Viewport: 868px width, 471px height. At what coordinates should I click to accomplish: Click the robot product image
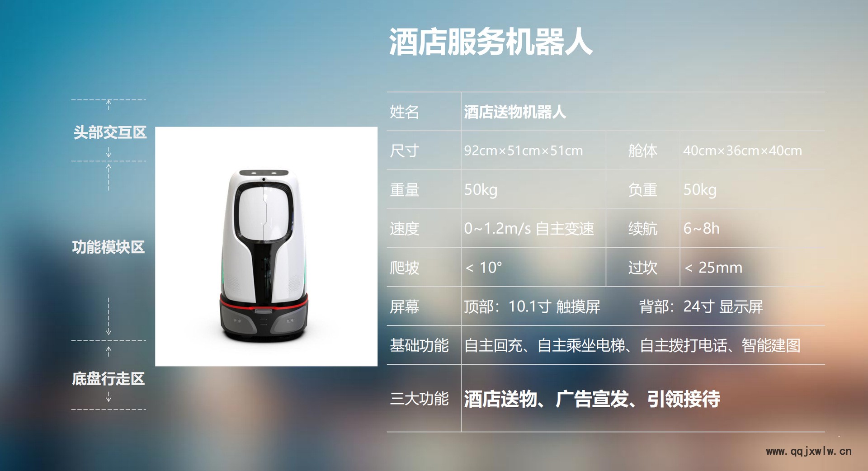click(x=266, y=246)
